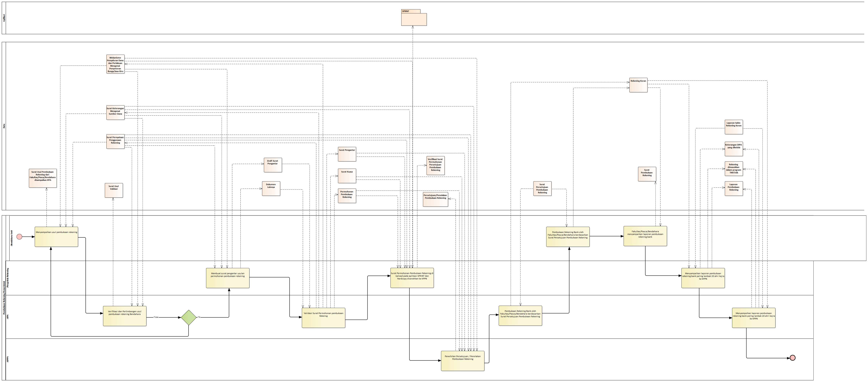This screenshot has height=382, width=868.
Task: Click the :Bendahara Unit lane label
Action: pyautogui.click(x=11, y=238)
